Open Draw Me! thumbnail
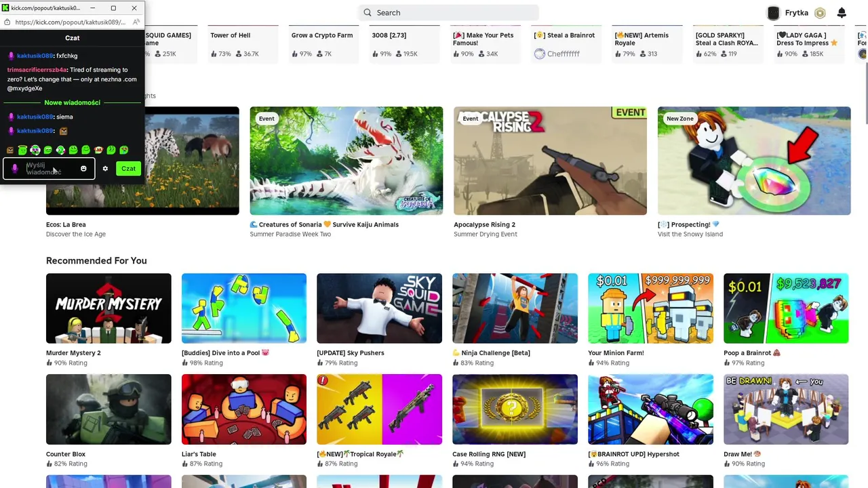868x488 pixels. tap(786, 409)
